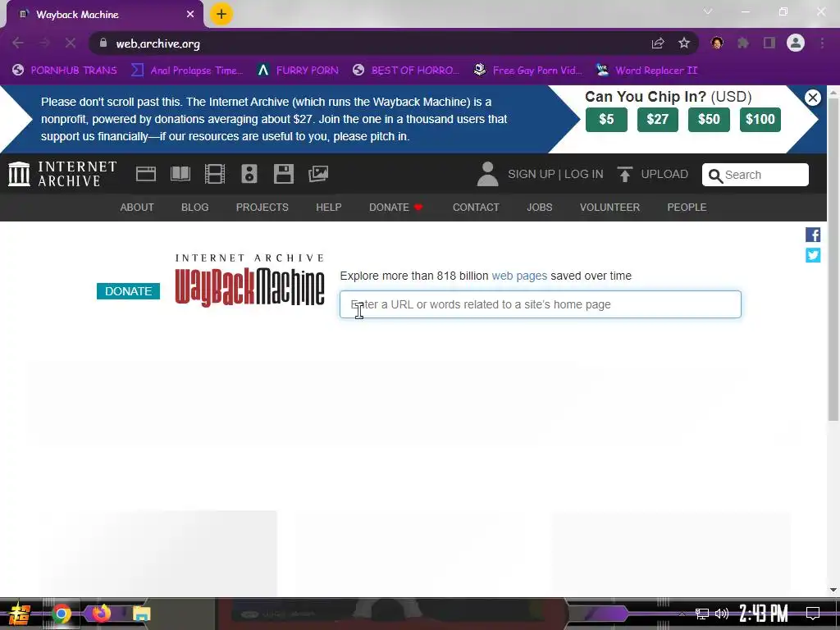Follow the 'web pages' link
Viewport: 840px width, 630px height.
pyautogui.click(x=519, y=276)
